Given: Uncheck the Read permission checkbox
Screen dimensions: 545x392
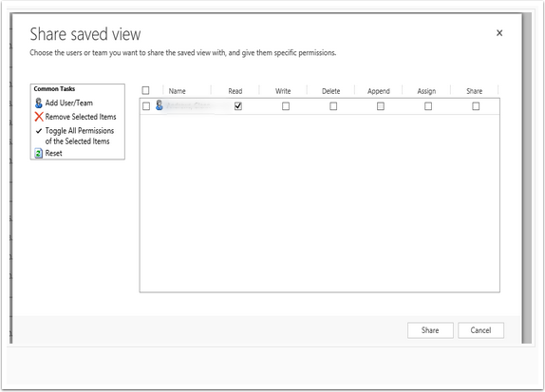Looking at the screenshot, I should (238, 106).
